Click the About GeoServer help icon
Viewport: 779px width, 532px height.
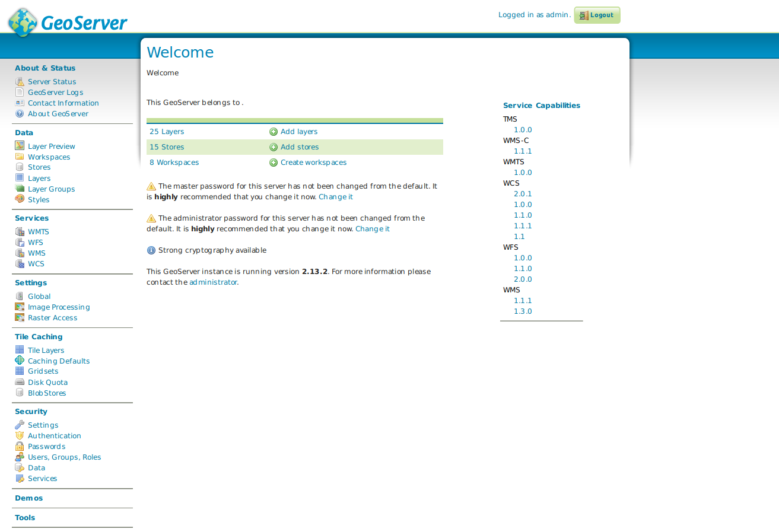coord(20,114)
